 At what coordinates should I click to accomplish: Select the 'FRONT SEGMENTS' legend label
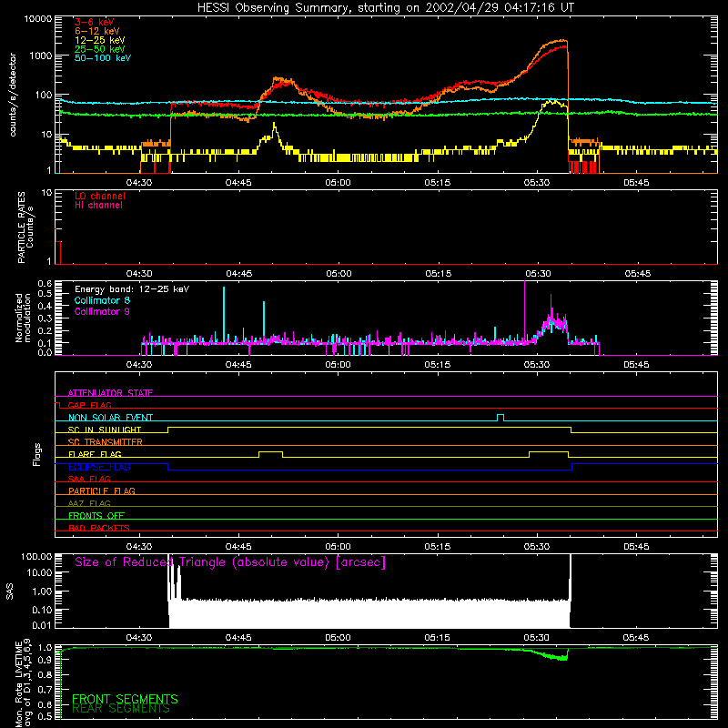click(x=125, y=699)
